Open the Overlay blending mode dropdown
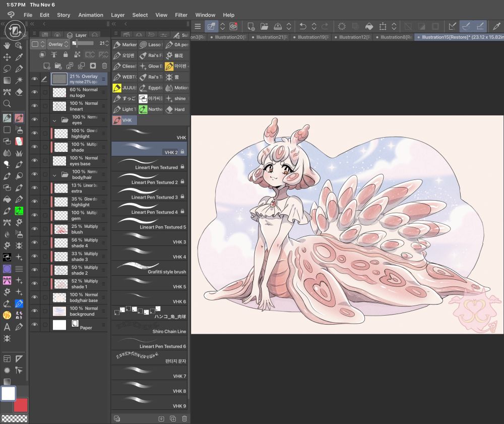This screenshot has height=424, width=504. pos(58,44)
